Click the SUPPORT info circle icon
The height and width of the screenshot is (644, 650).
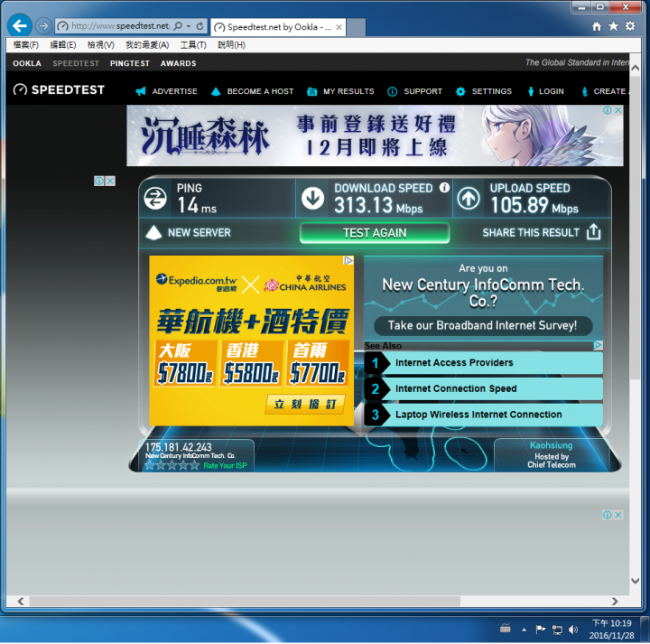click(392, 91)
